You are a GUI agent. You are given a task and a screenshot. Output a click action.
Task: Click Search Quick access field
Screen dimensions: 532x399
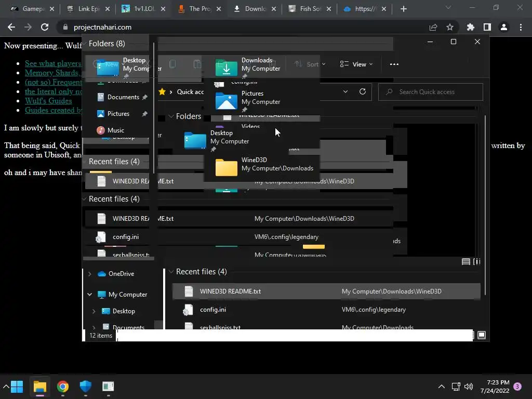pyautogui.click(x=431, y=91)
